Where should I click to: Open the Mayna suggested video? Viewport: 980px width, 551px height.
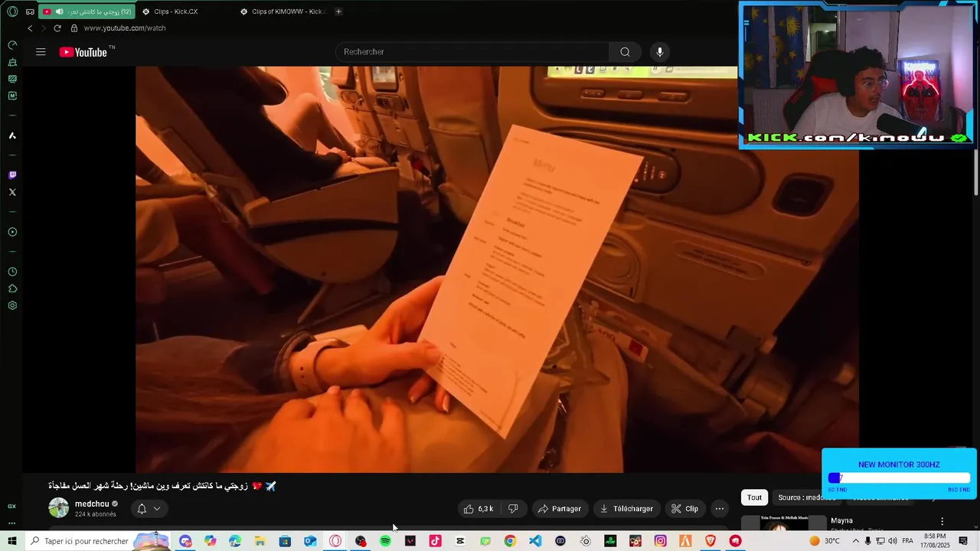point(841,521)
